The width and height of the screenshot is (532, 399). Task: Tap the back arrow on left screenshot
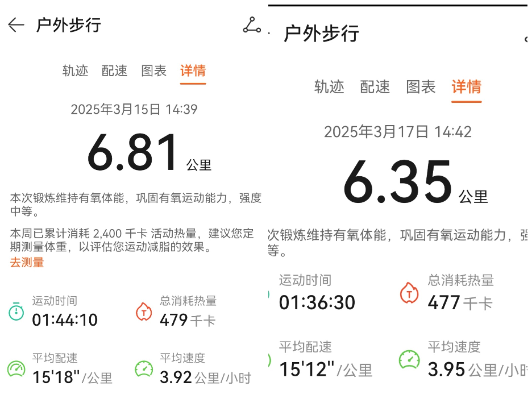coord(16,25)
